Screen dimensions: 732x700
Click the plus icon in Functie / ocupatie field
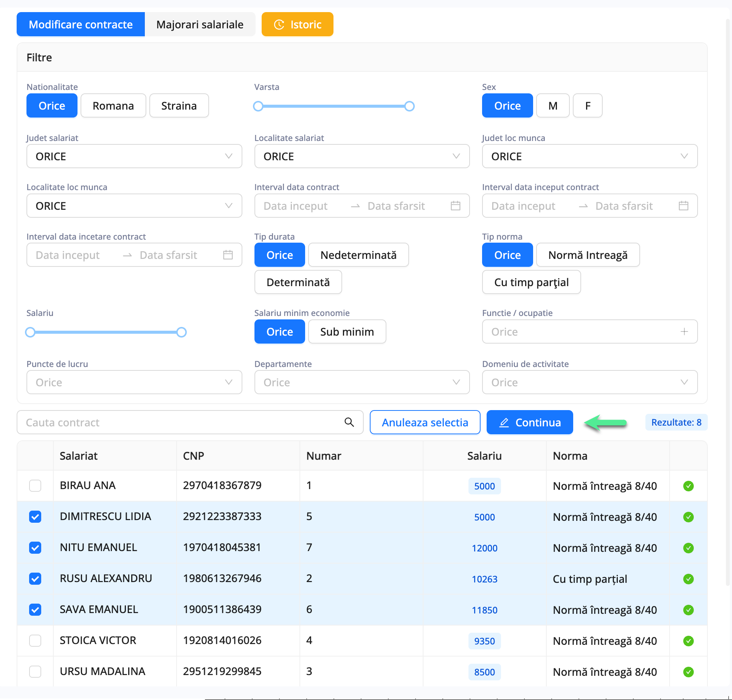(x=684, y=331)
